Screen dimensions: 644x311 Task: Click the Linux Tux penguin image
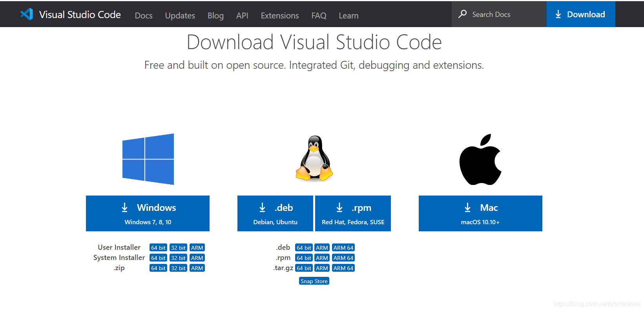(x=314, y=159)
